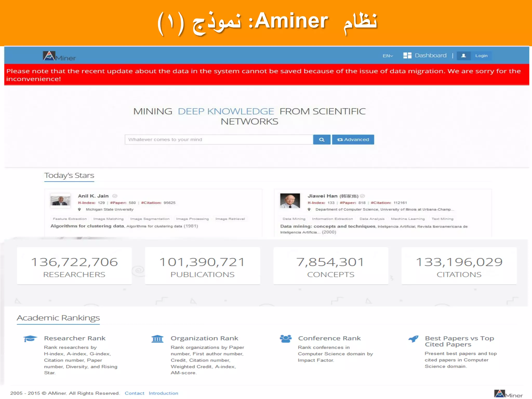The width and height of the screenshot is (532, 399).
Task: Open Jiawei Han profile photo
Action: click(x=290, y=201)
